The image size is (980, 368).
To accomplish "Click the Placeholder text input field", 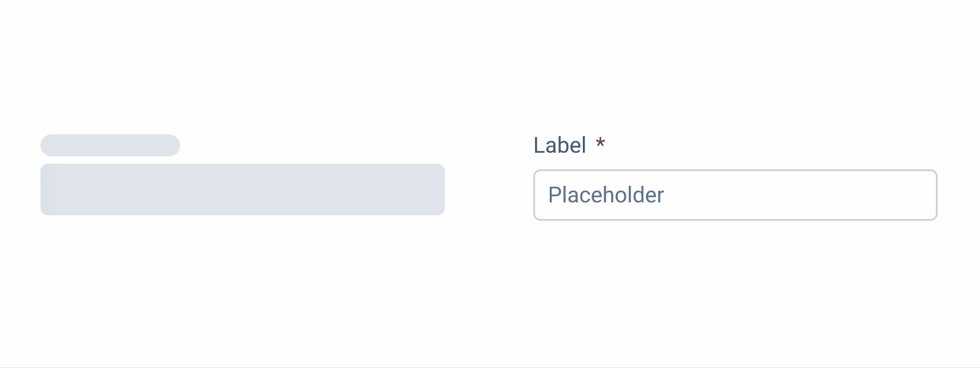I will 735,195.
